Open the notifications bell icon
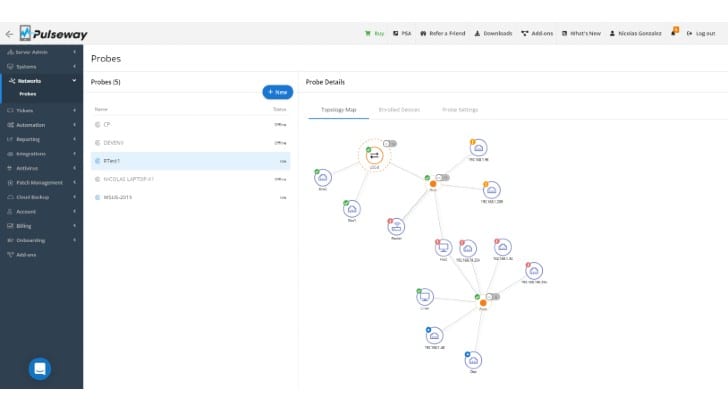Screen dimensions: 728x410 (674, 32)
